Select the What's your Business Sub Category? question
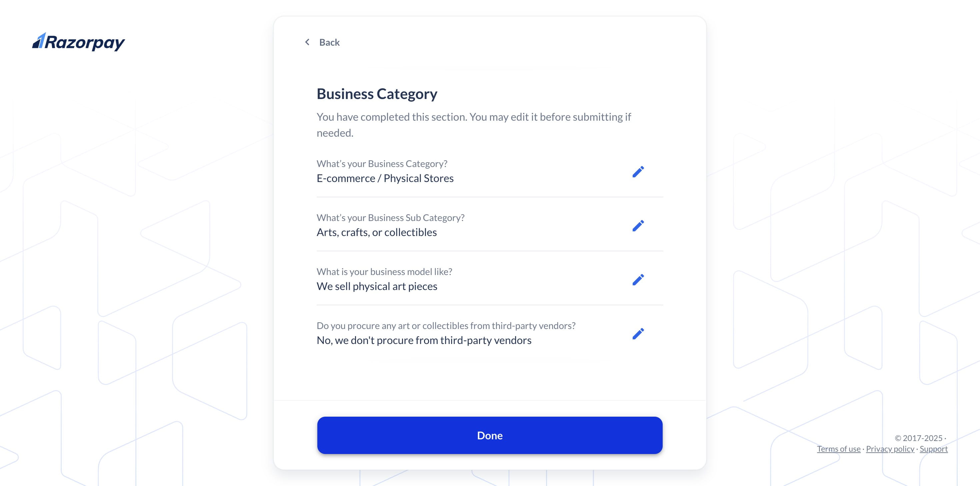This screenshot has width=980, height=486. (x=390, y=217)
